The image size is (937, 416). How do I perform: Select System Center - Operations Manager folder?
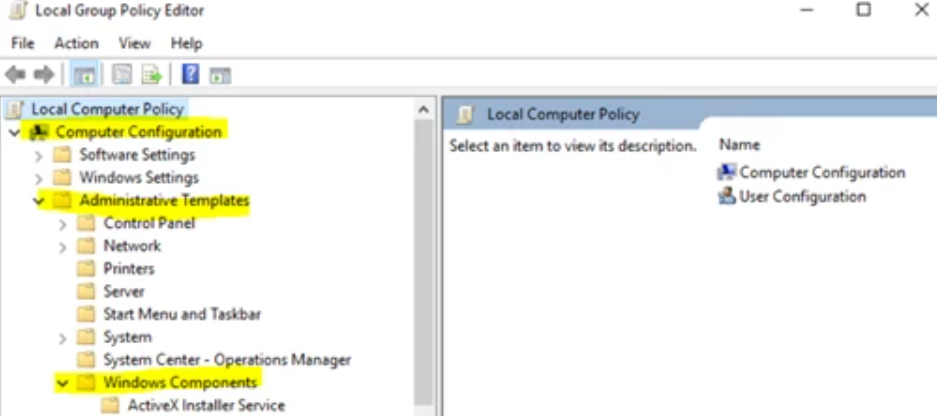pyautogui.click(x=227, y=360)
